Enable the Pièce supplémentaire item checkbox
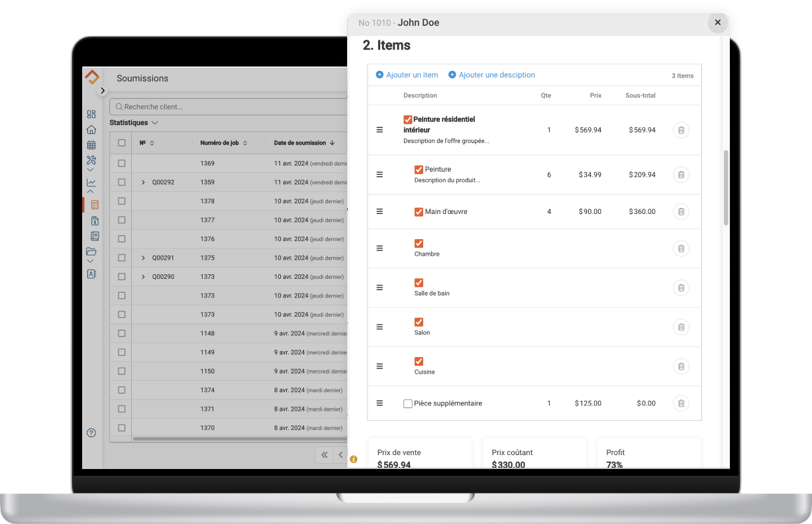Viewport: 812px width, 524px height. coord(407,403)
